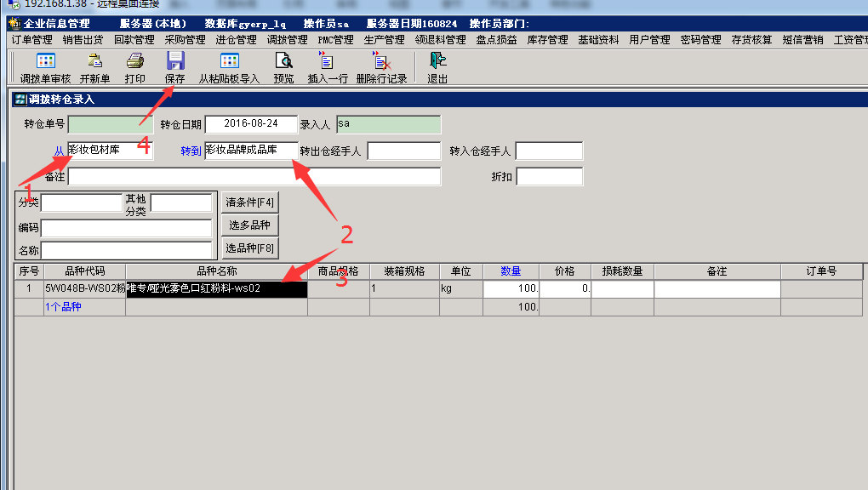Open the 采购管理 menu
868x490 pixels.
(x=185, y=39)
